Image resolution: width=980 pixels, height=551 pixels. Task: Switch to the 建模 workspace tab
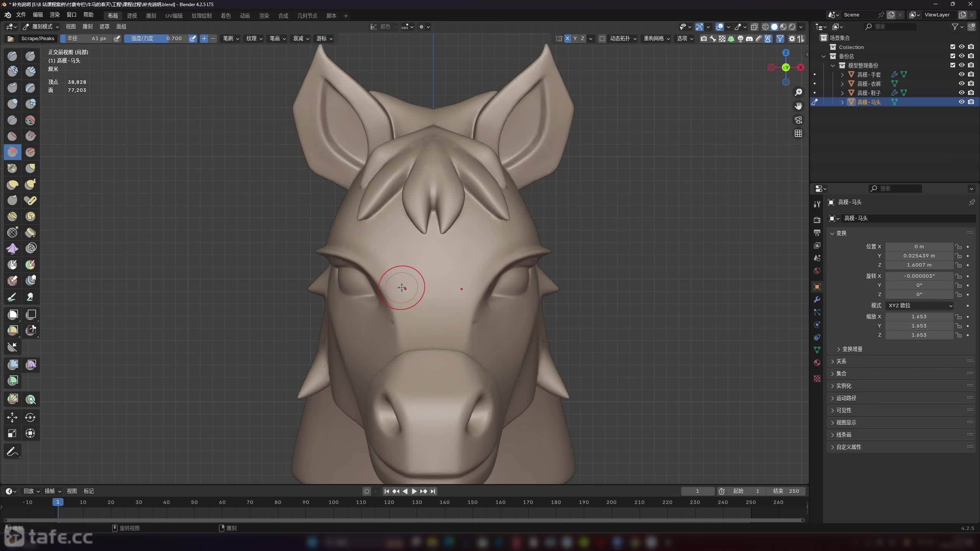point(132,16)
